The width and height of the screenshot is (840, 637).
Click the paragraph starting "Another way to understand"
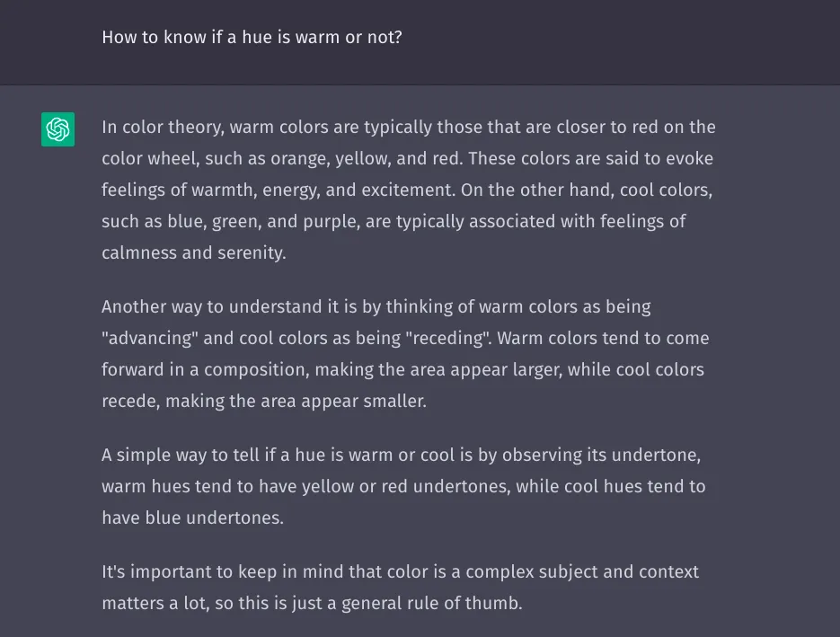click(404, 353)
